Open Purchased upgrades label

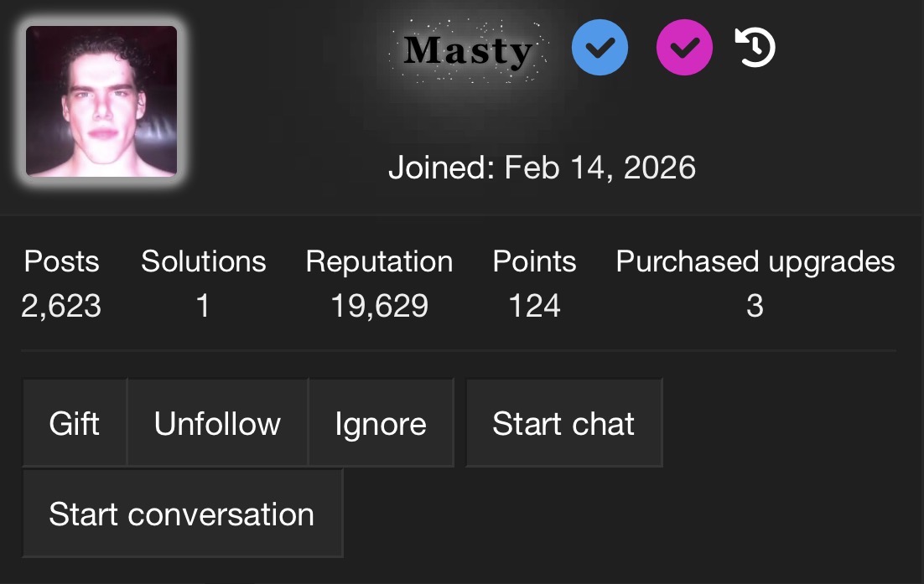tap(755, 261)
